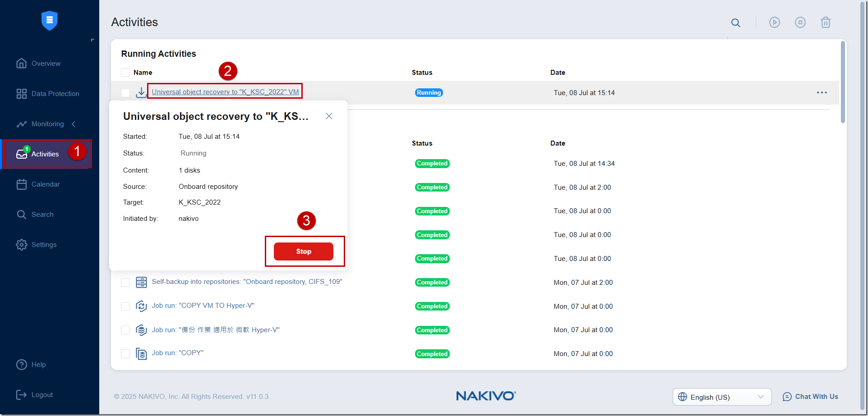The image size is (868, 416).
Task: Click the "K_KSC_2022" target value in popup
Action: (199, 202)
